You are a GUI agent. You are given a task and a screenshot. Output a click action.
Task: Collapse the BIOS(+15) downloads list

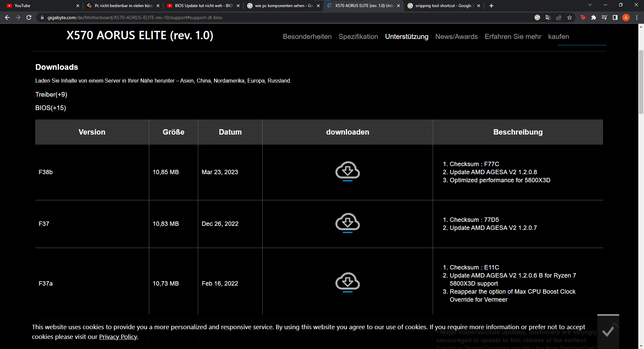coord(51,108)
